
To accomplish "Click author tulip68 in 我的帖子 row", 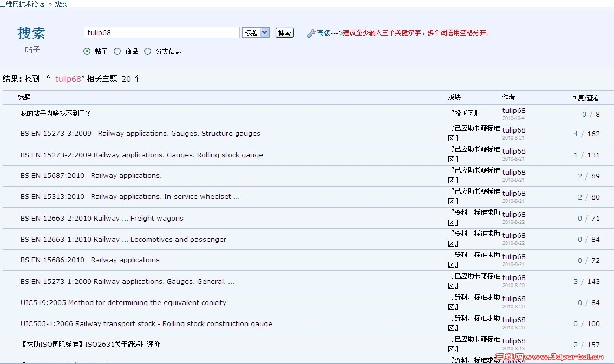I will tap(514, 111).
